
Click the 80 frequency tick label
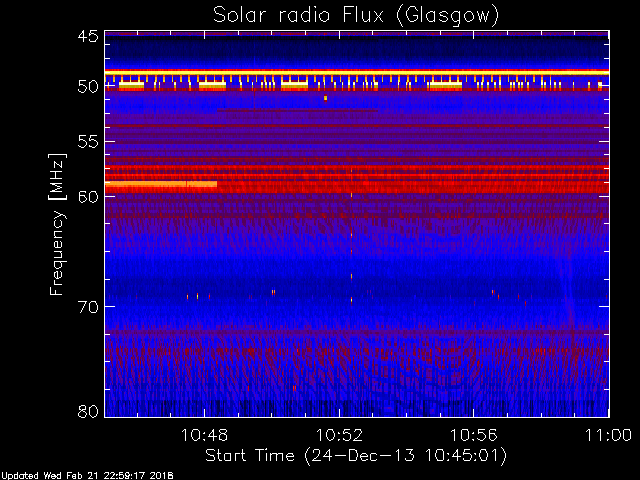[x=88, y=411]
